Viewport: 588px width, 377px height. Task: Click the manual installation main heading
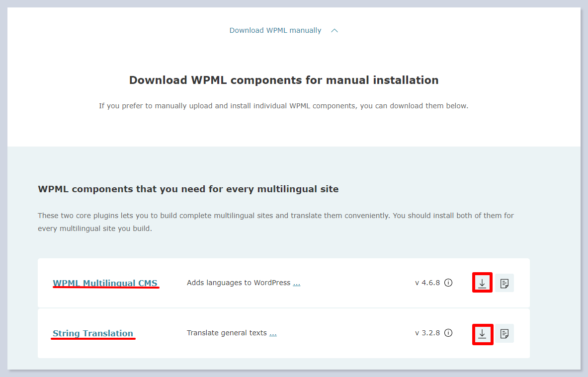pos(284,80)
